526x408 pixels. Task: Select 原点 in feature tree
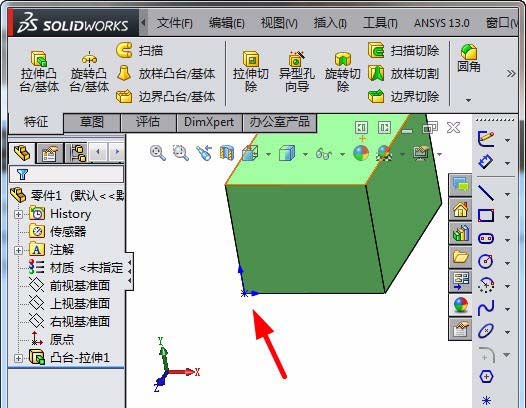pos(52,339)
